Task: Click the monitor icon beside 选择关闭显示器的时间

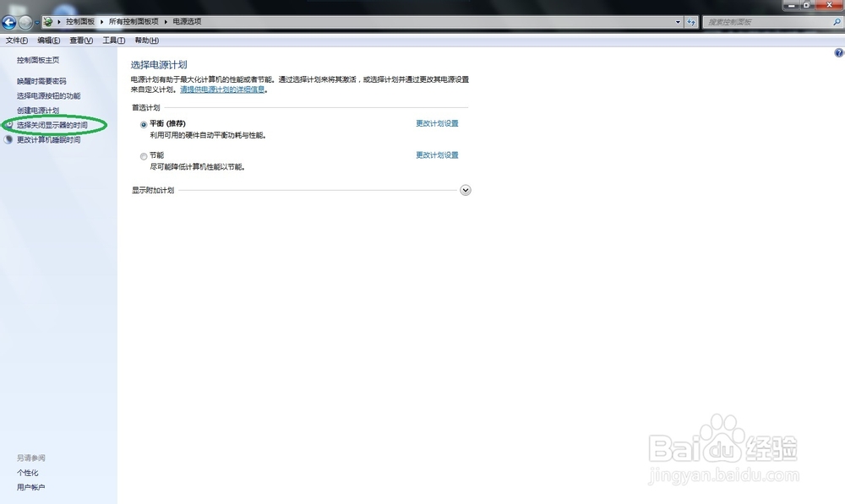Action: click(8, 124)
